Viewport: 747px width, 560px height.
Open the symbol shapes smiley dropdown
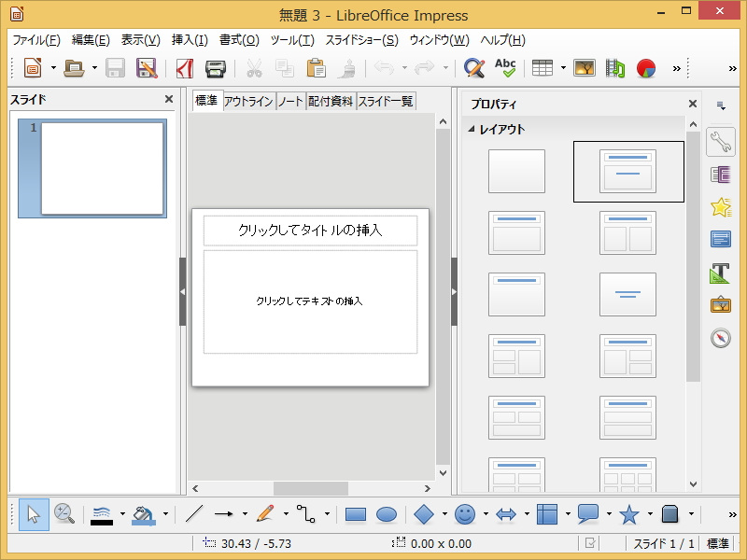tap(486, 514)
